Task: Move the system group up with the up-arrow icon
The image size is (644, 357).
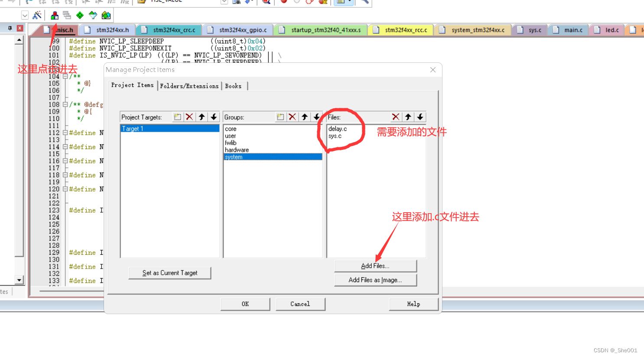Action: (305, 117)
